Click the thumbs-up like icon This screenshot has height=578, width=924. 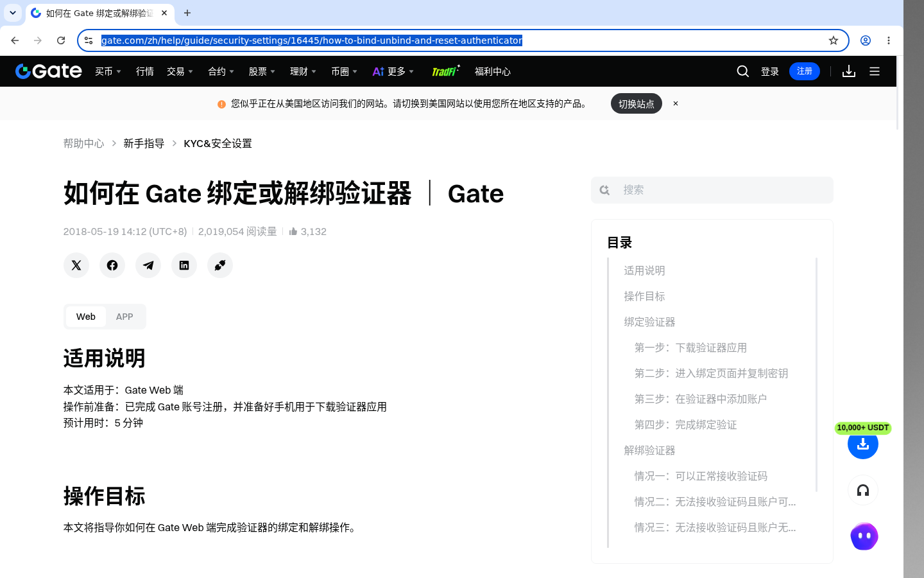pyautogui.click(x=293, y=231)
